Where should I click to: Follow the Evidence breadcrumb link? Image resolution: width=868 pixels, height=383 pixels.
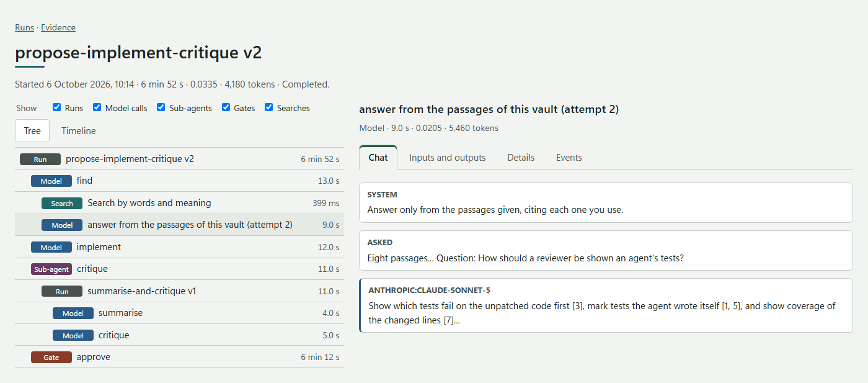coord(58,27)
